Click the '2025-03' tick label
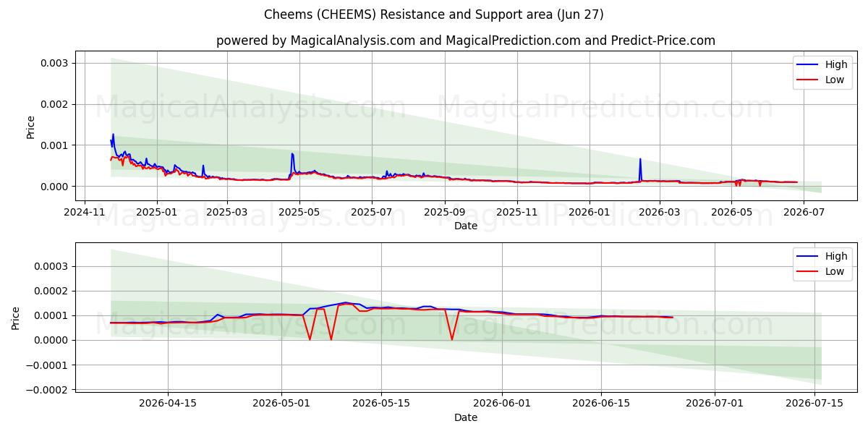The width and height of the screenshot is (868, 434). (x=227, y=212)
